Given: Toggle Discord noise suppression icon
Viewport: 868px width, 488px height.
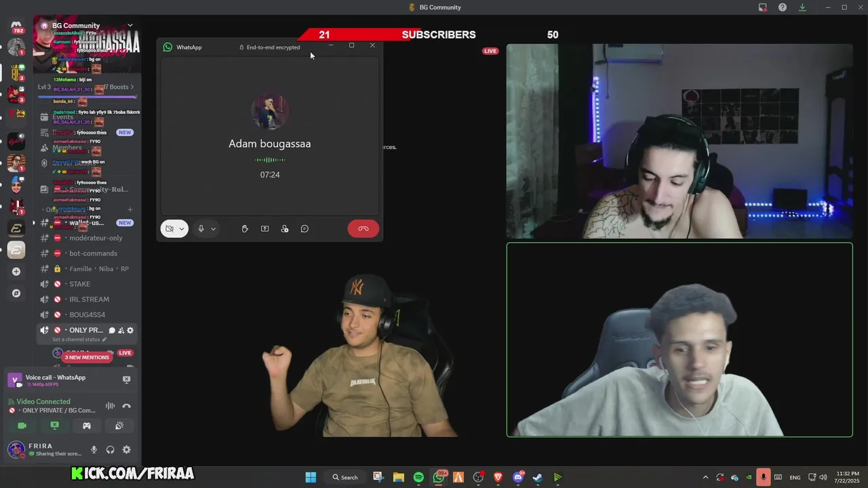Looking at the screenshot, I should 110,406.
